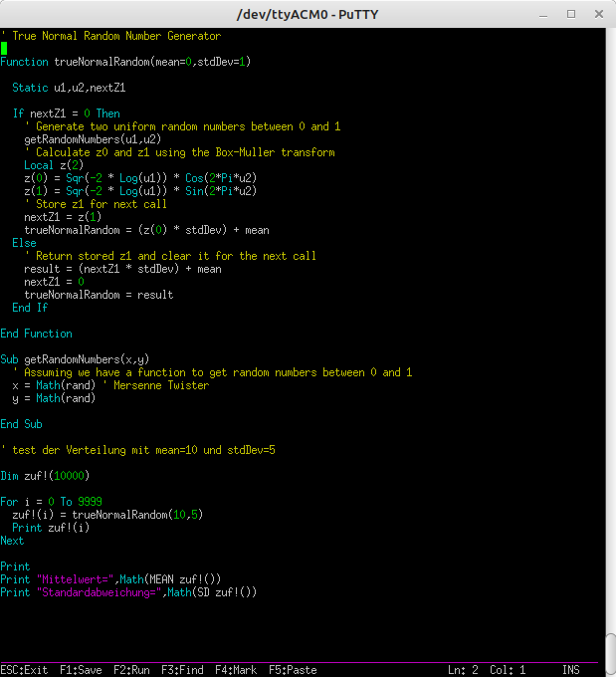616x677 pixels.
Task: Click the 'Function trueNormalRandom(mean=0,stdDev=1)' line
Action: click(125, 62)
